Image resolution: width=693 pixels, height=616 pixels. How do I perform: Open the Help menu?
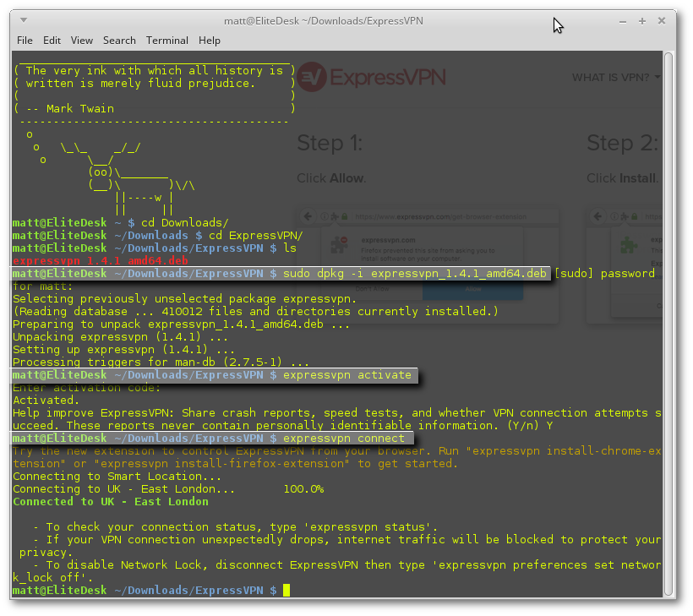[209, 40]
